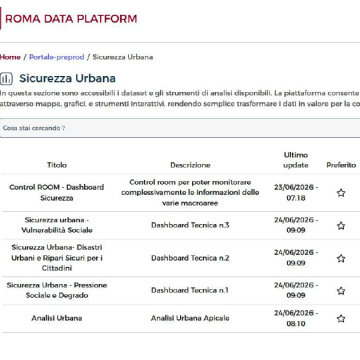Go to Home breadcrumb link

(10, 57)
